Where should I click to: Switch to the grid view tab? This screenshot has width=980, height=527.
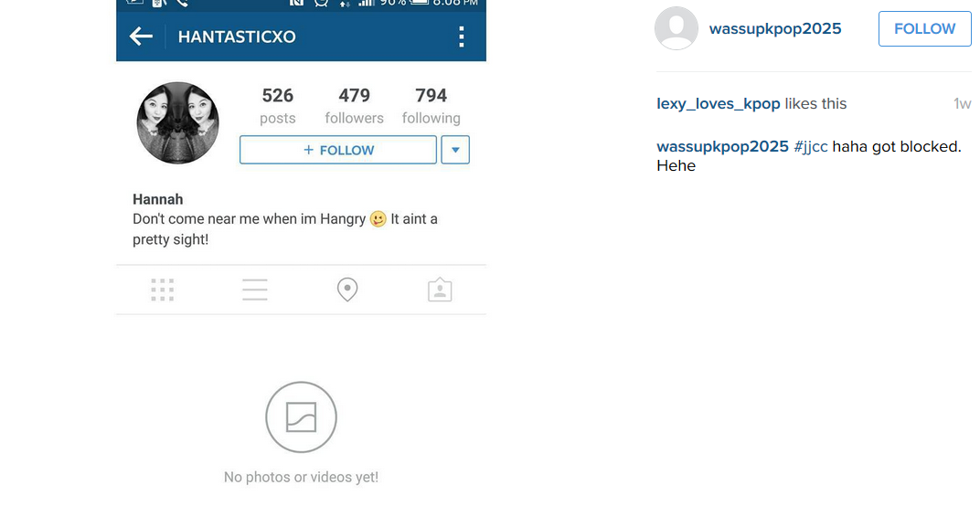pyautogui.click(x=163, y=290)
